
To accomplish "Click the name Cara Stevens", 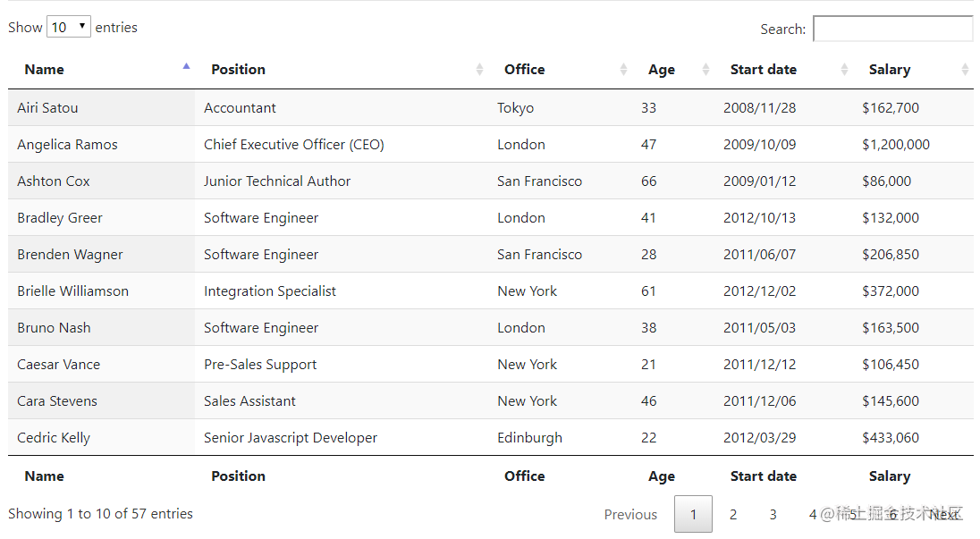I will (x=57, y=401).
